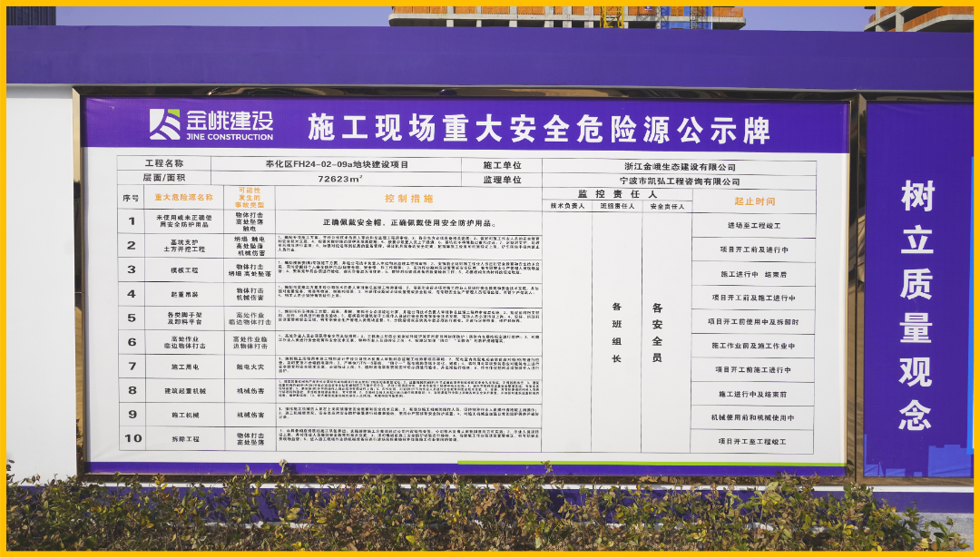This screenshot has height=558, width=980.
Task: Select hazard name 建筑起重机械
Action: pyautogui.click(x=185, y=390)
